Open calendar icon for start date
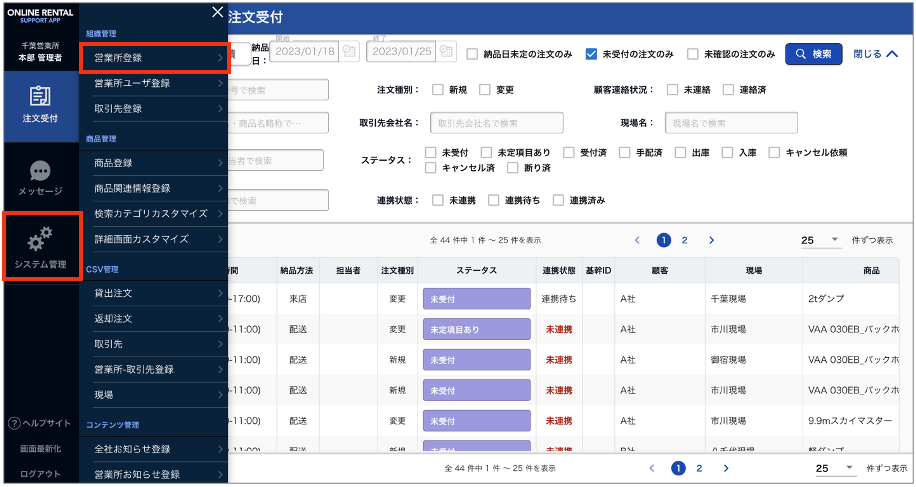 click(x=348, y=53)
